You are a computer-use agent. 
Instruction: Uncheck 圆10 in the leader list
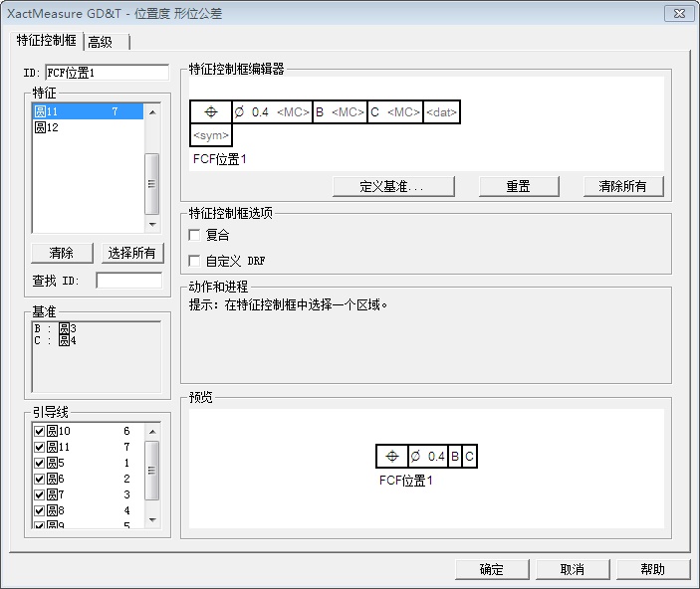(40, 431)
